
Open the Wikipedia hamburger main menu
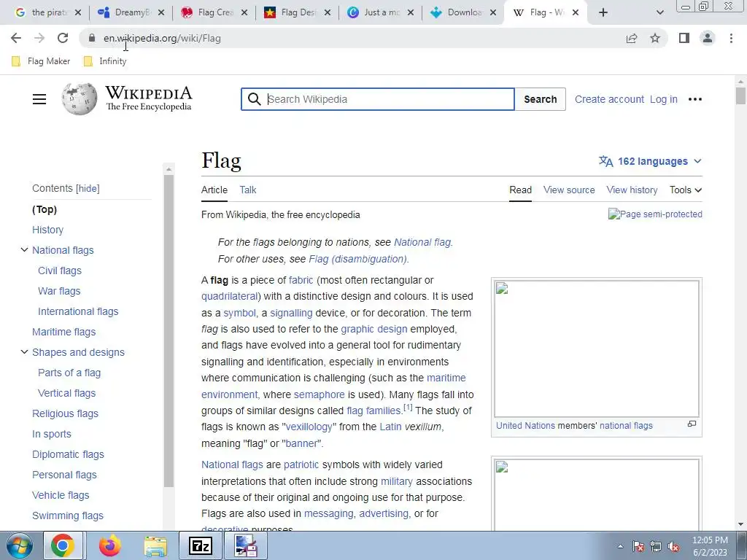(39, 99)
